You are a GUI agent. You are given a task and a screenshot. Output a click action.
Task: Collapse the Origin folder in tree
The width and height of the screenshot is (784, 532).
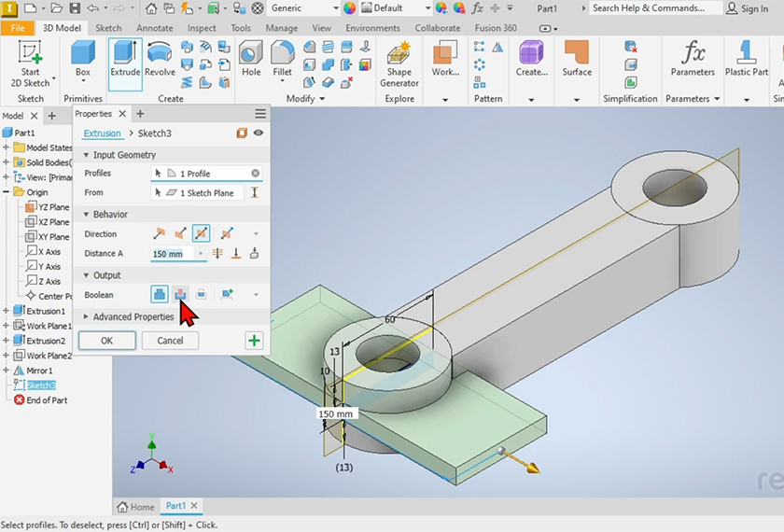coord(7,192)
